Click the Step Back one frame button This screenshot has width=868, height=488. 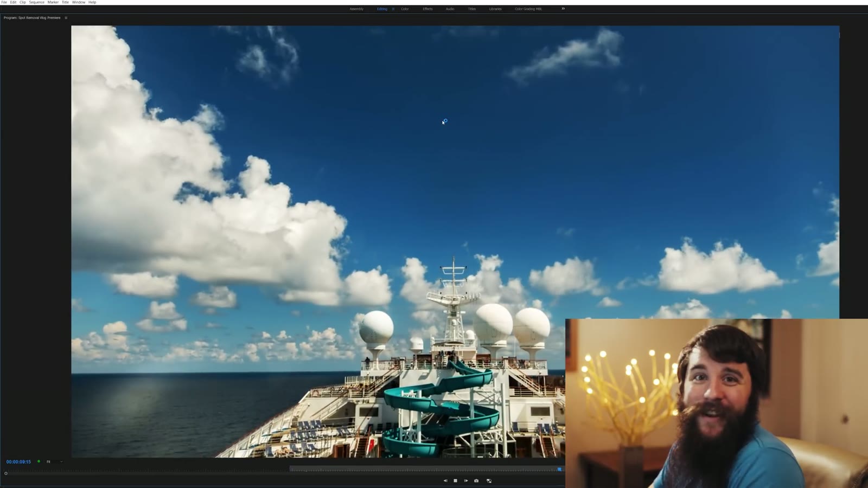[x=445, y=480]
